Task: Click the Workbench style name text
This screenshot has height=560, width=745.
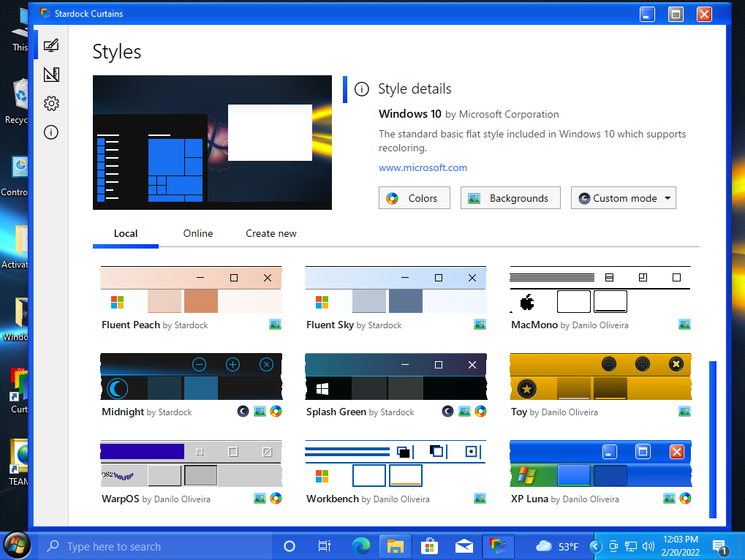Action: click(333, 499)
